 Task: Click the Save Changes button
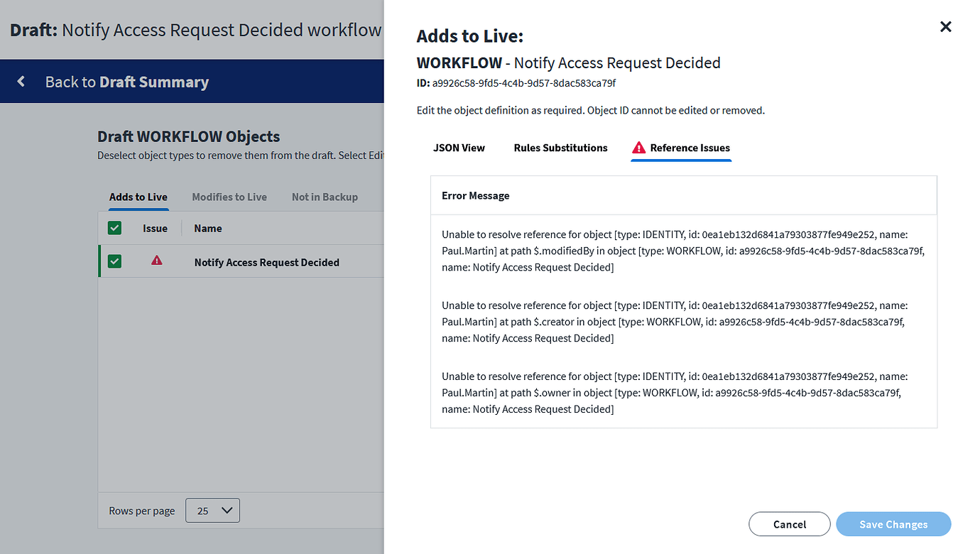point(893,524)
